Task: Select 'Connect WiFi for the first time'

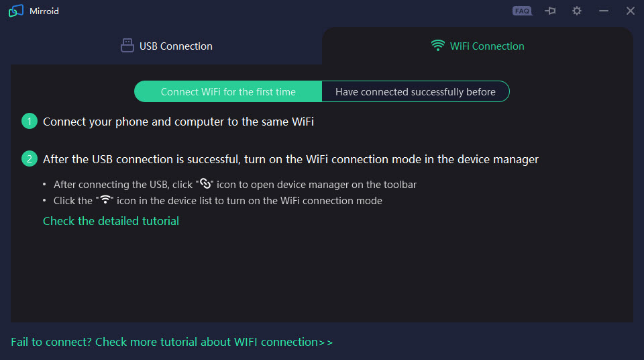Action: click(228, 91)
